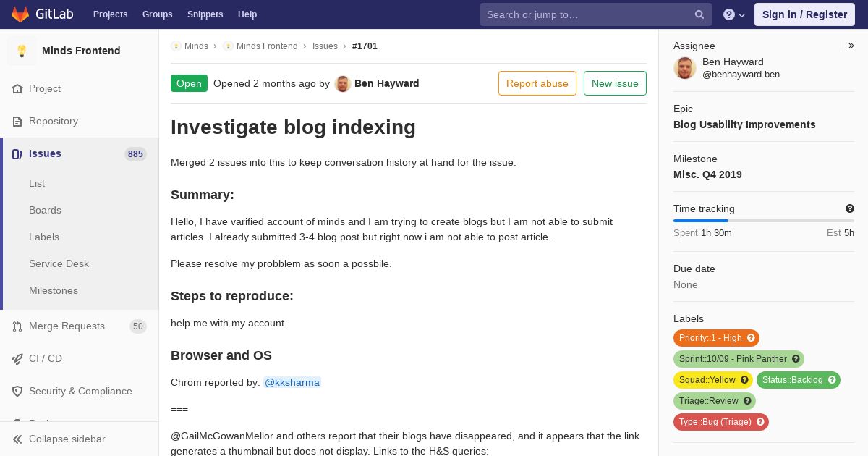Click the Merge Requests icon
Screen dimensions: 868x456
(x=17, y=326)
